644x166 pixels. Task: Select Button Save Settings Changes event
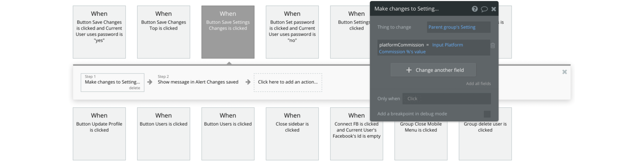pos(228,32)
